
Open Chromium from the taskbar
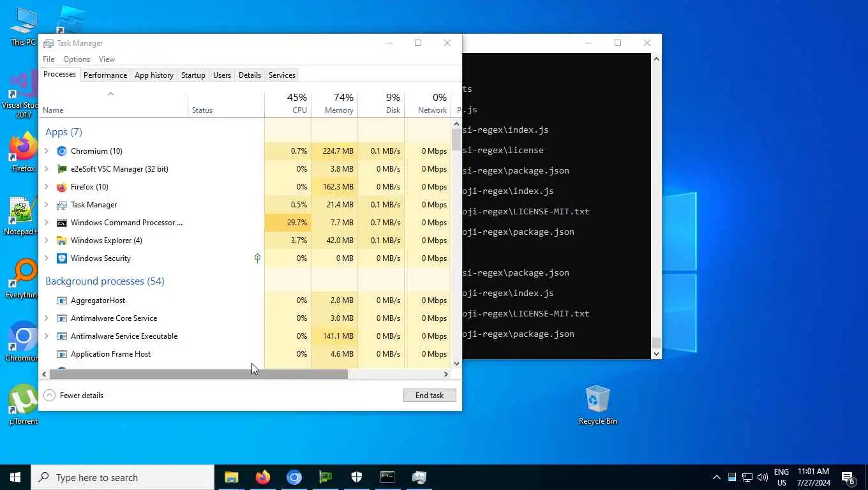[294, 477]
